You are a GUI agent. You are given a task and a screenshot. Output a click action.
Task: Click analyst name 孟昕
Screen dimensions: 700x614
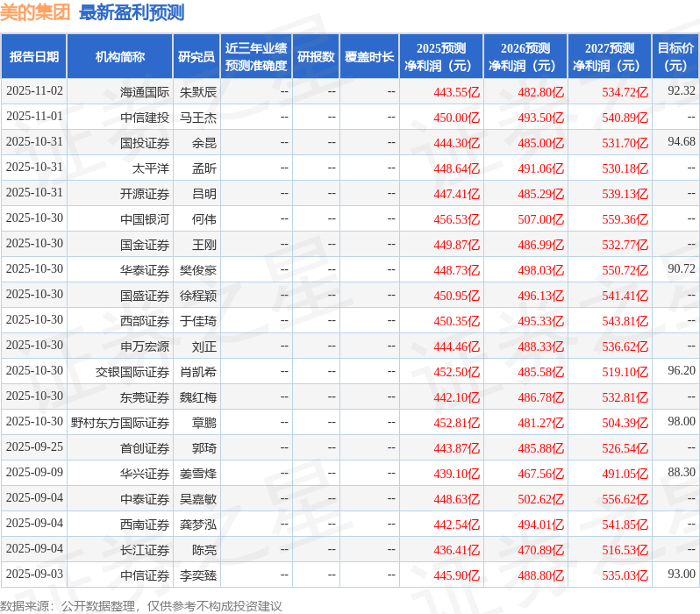[x=204, y=168]
